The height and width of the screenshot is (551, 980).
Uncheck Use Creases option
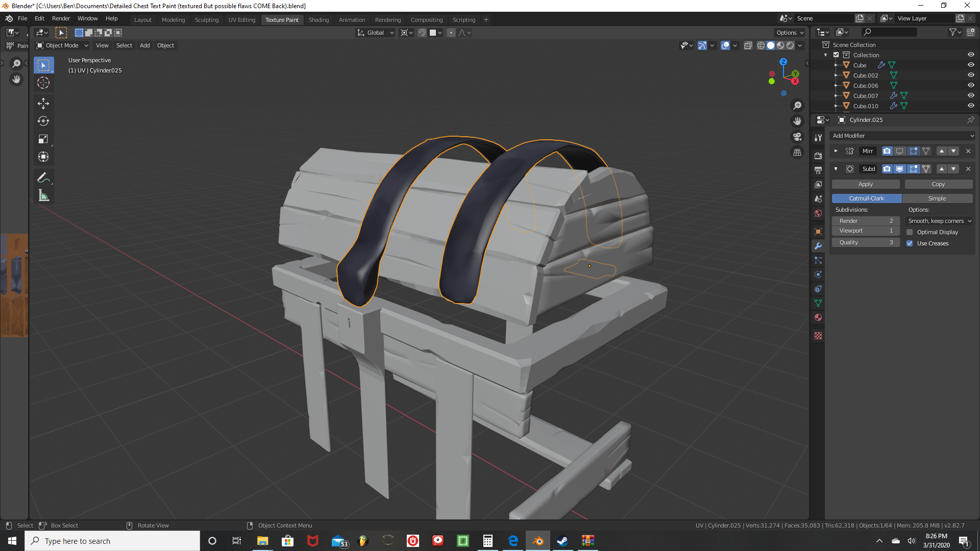point(910,243)
